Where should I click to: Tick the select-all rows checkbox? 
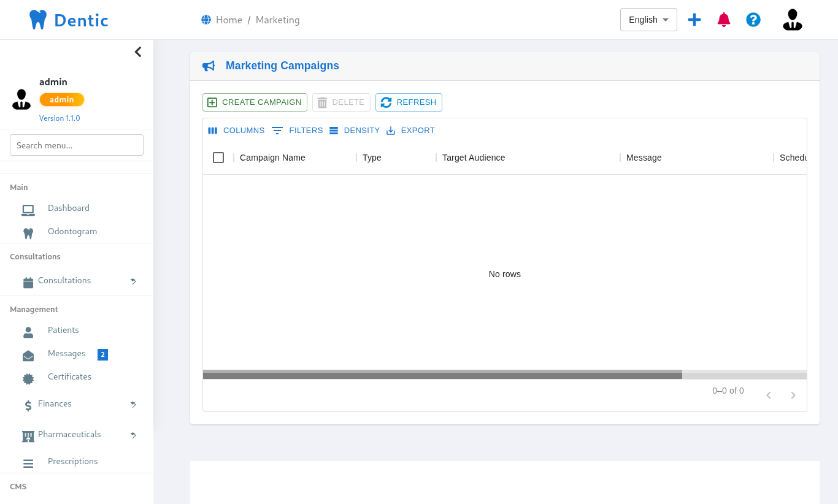[218, 158]
